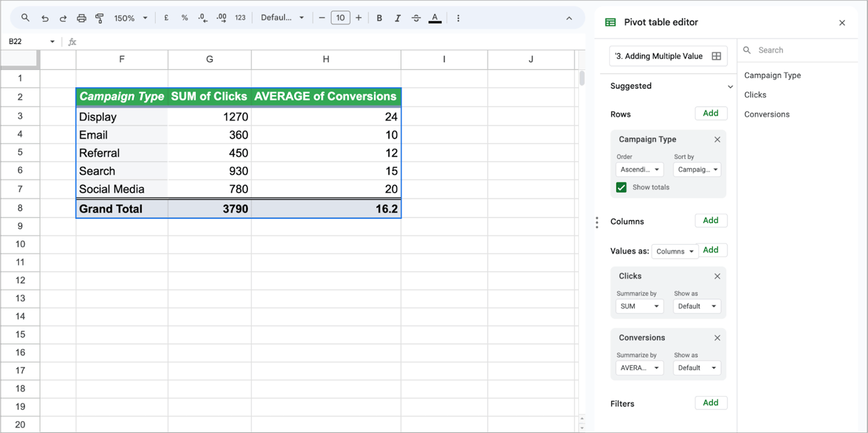Screen dimensions: 868x433
Task: Open the Values as Columns dropdown
Action: click(x=674, y=251)
